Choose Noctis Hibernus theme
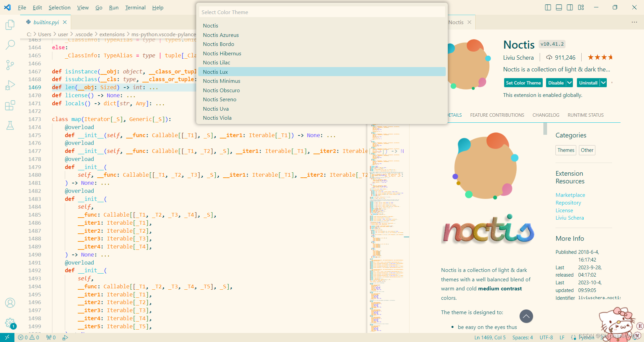 322,53
